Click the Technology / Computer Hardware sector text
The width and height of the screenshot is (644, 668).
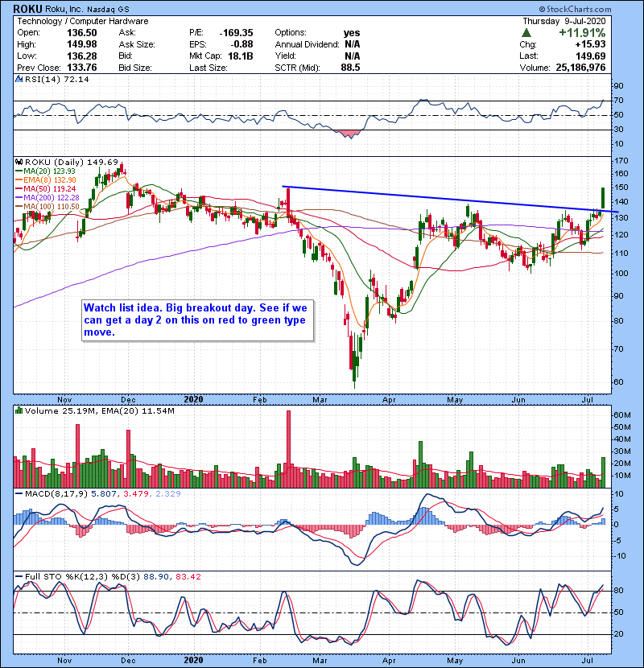(x=83, y=21)
